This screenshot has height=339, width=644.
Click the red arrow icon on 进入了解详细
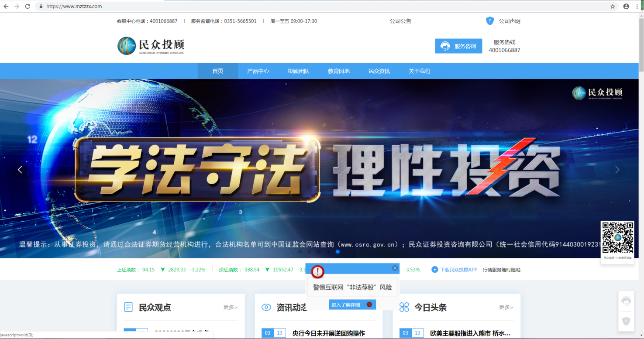click(369, 305)
